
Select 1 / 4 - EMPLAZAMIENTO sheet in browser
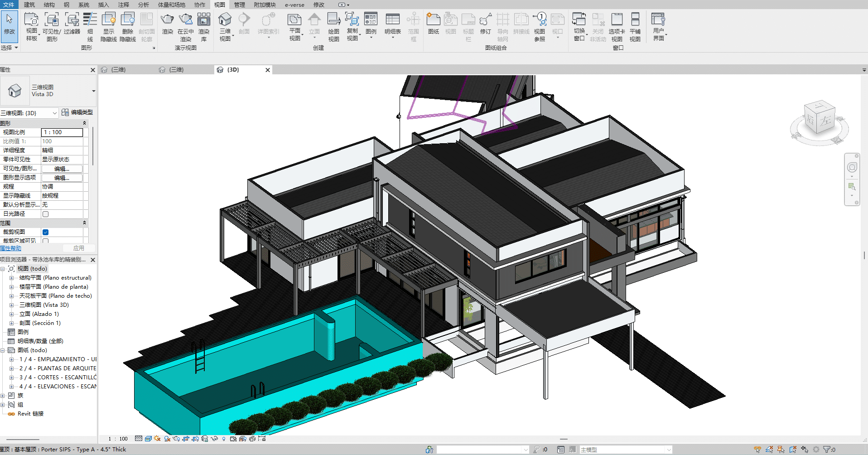[58, 359]
